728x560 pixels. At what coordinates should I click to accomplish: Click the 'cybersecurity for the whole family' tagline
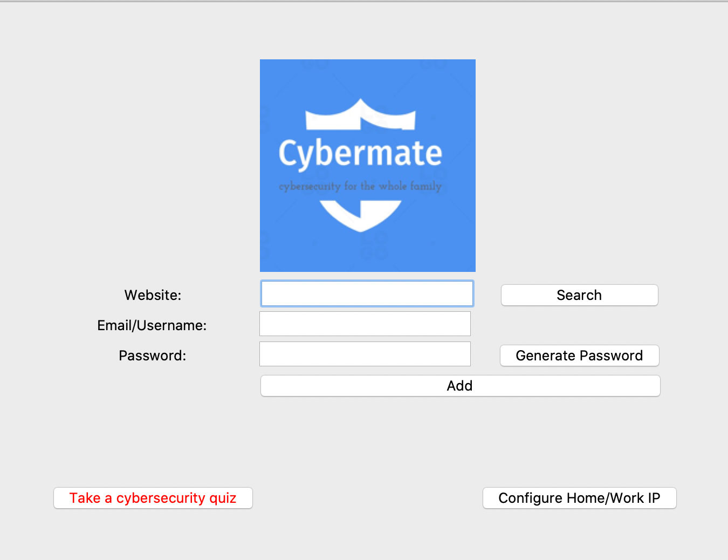pyautogui.click(x=360, y=186)
